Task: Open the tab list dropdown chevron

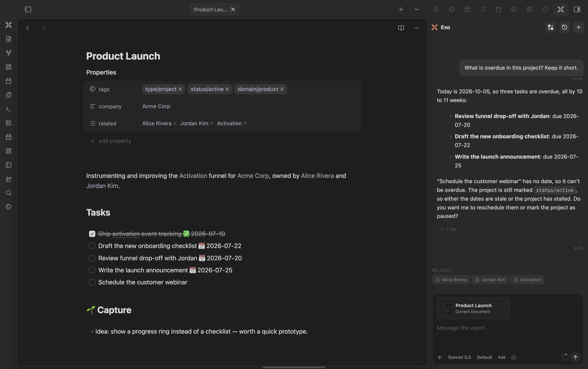Action: coord(417,9)
